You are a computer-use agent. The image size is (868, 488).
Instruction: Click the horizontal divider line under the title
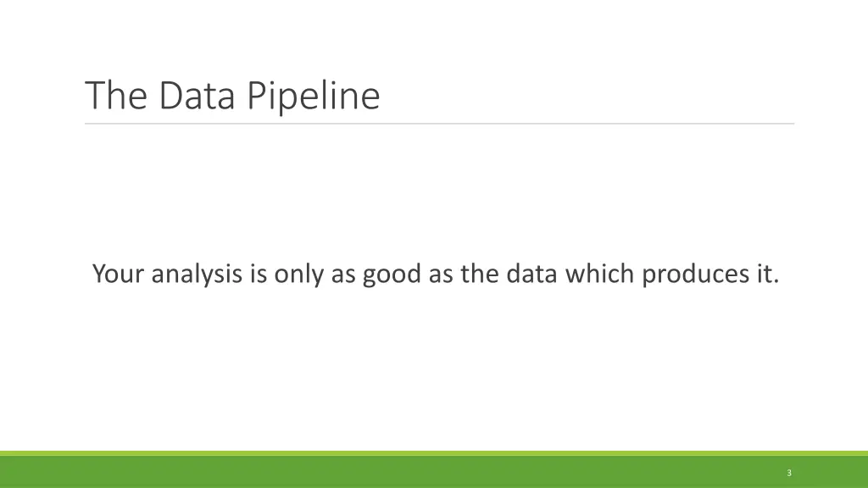click(439, 124)
